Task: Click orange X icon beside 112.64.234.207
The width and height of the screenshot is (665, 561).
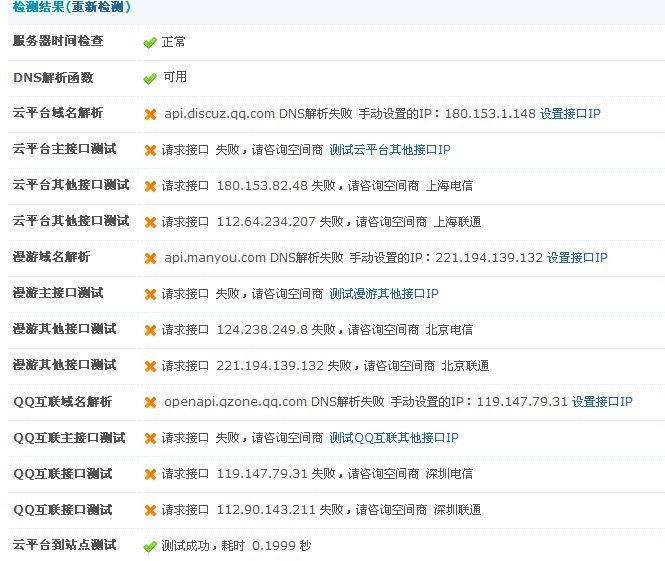Action: [x=150, y=223]
